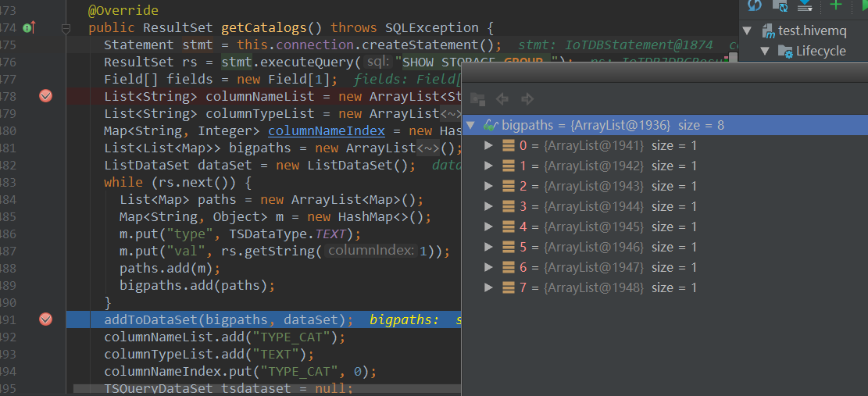Screen dimensions: 868x396
Task: Click the list element icon of entry 0
Action: click(x=509, y=146)
